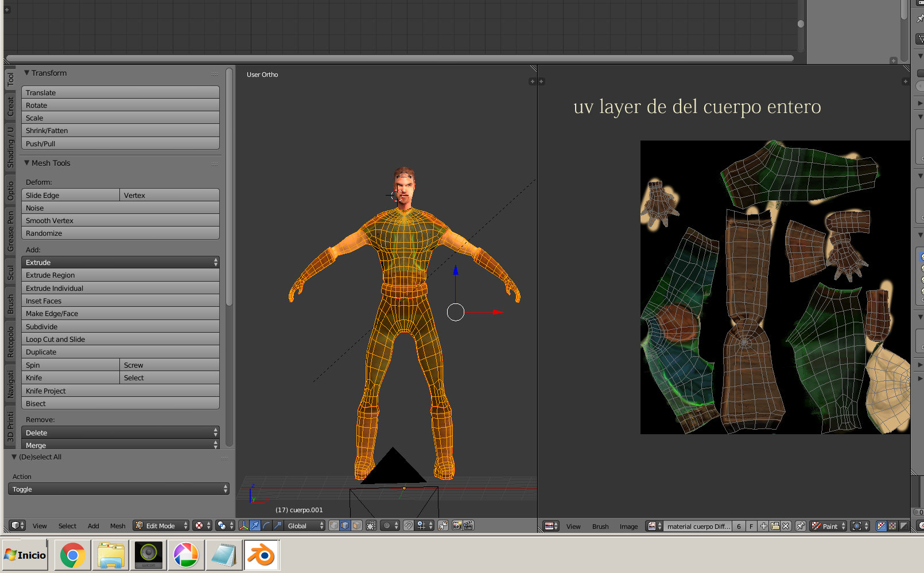Toggle limit selection to visible
The width and height of the screenshot is (924, 573).
click(x=371, y=525)
